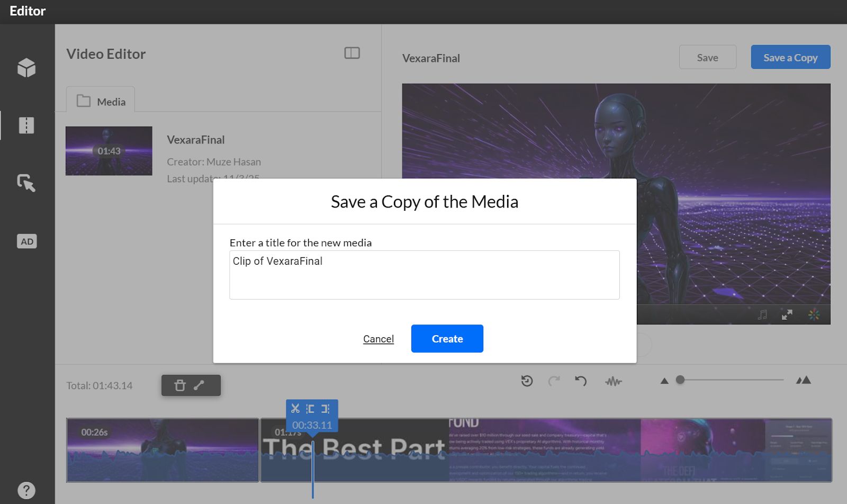Click the timeline zoom slider handle
Screen dimensions: 847x504
click(681, 380)
